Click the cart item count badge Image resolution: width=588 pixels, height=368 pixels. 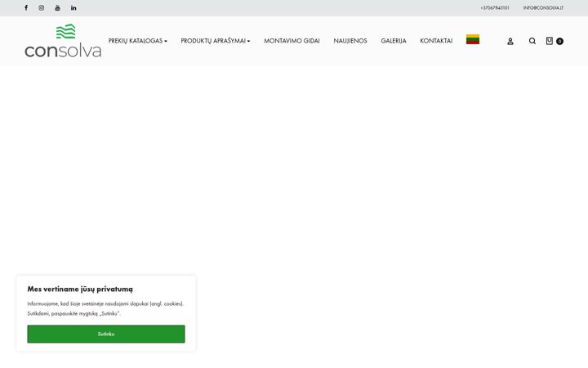559,42
